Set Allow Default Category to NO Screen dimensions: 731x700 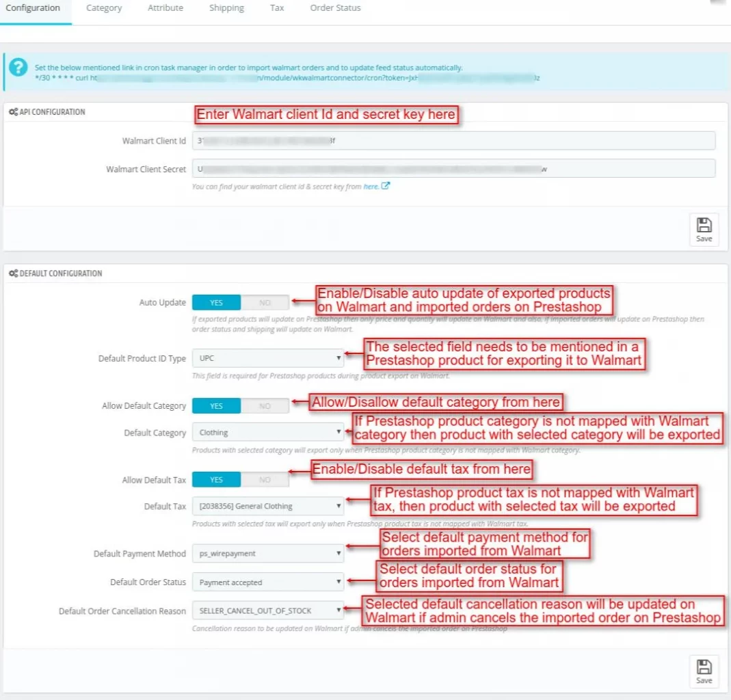pyautogui.click(x=265, y=406)
